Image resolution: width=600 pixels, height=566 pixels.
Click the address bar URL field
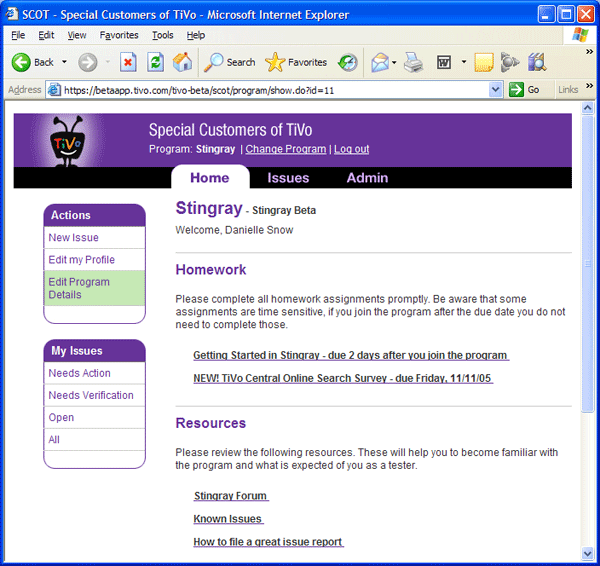tap(275, 90)
